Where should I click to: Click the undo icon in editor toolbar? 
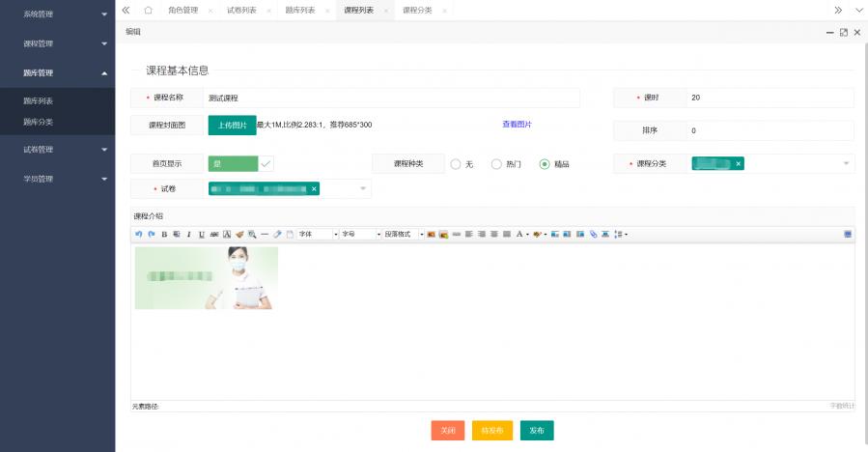[x=138, y=234]
